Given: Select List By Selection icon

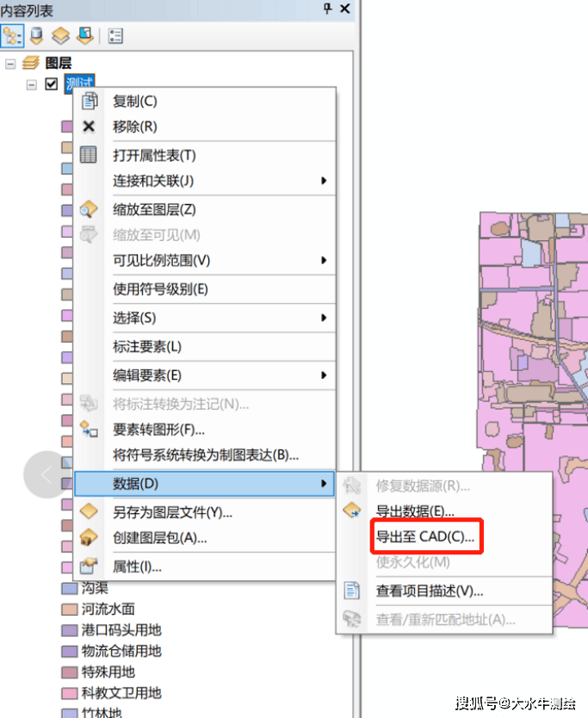Looking at the screenshot, I should coord(85,35).
